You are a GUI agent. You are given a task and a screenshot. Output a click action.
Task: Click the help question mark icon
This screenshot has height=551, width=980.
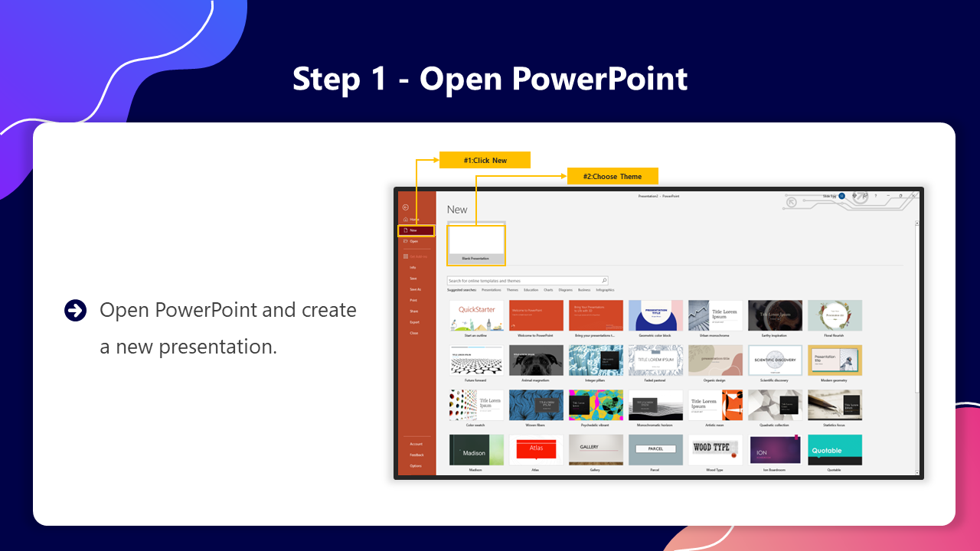pyautogui.click(x=876, y=196)
